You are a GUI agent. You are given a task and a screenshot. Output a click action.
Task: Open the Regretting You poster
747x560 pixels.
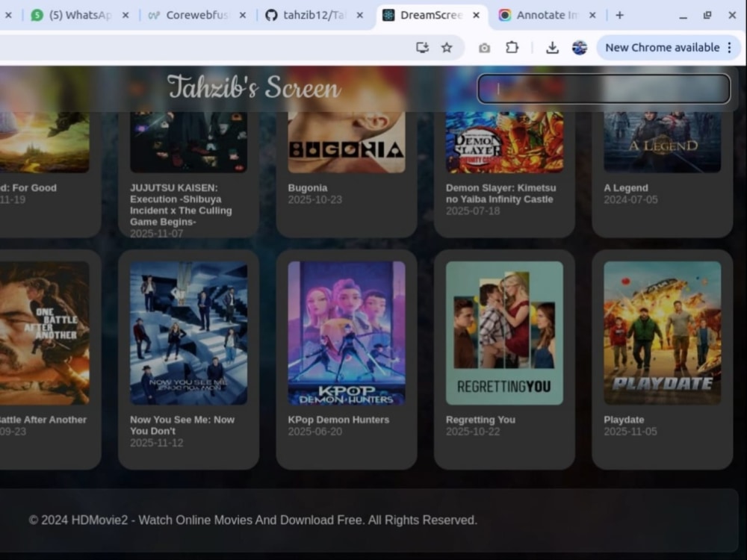[504, 333]
